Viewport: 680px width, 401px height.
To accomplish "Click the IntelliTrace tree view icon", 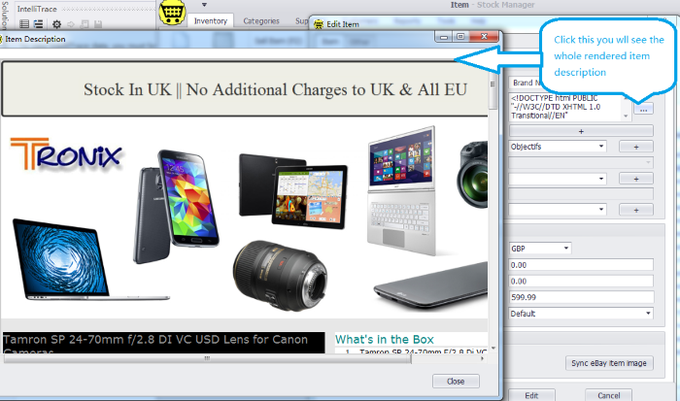I will (x=39, y=24).
